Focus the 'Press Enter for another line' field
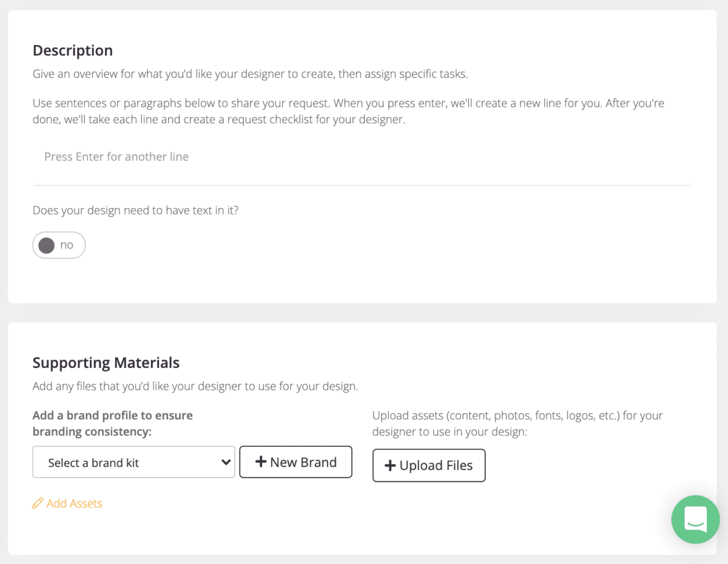Image resolution: width=728 pixels, height=564 pixels. click(243, 157)
